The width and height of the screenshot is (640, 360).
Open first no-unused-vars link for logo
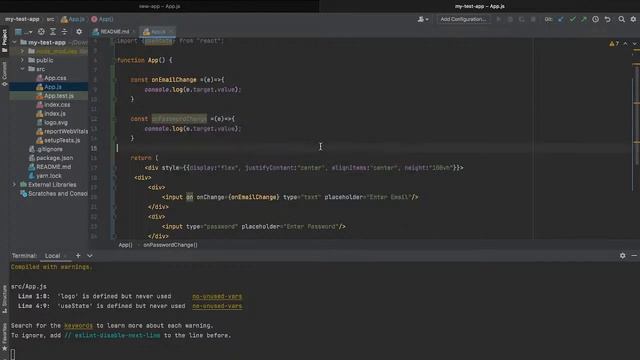[217, 296]
